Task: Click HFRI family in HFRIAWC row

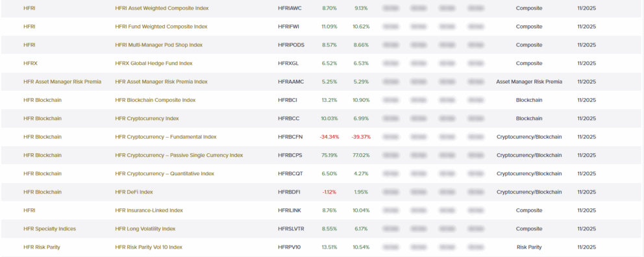Action: 29,8
